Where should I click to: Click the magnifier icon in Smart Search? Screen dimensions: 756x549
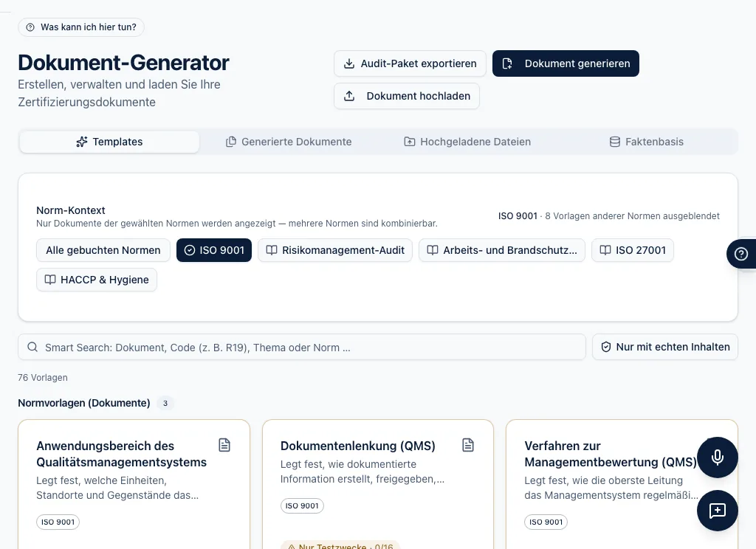click(x=32, y=347)
